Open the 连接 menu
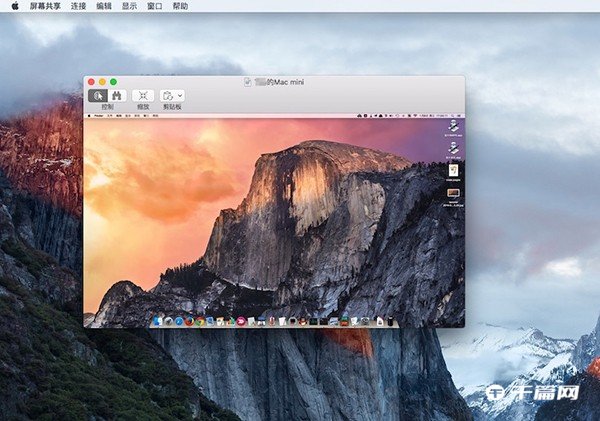Viewport: 600px width, 421px height. (78, 6)
